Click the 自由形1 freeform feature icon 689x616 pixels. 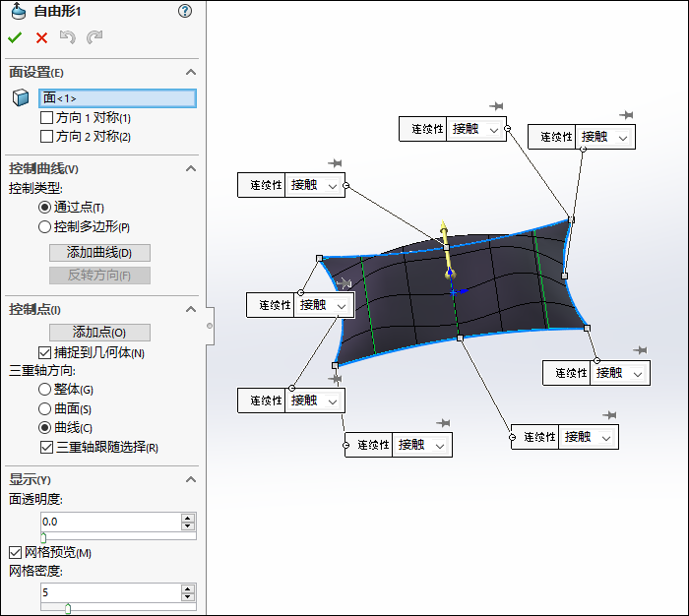tap(19, 11)
